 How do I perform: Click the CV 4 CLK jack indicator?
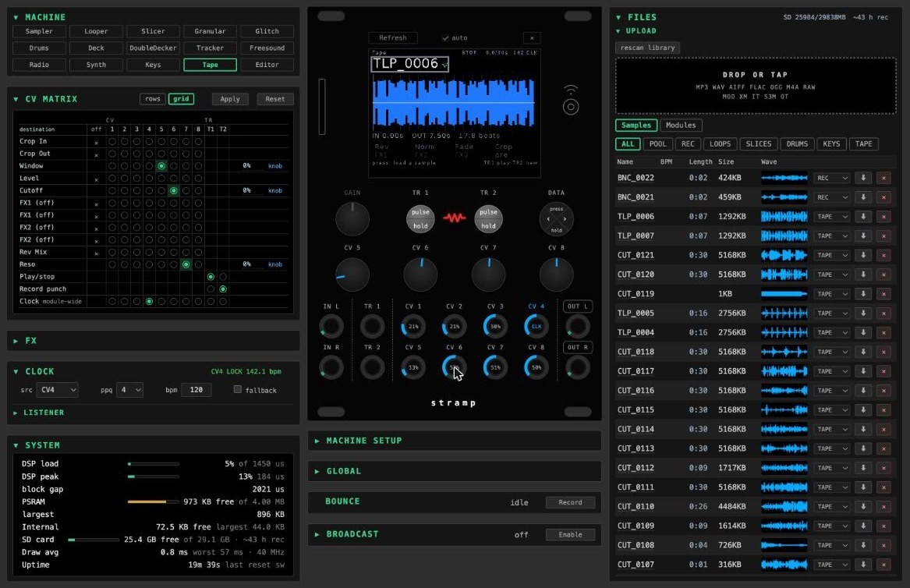[x=536, y=326]
